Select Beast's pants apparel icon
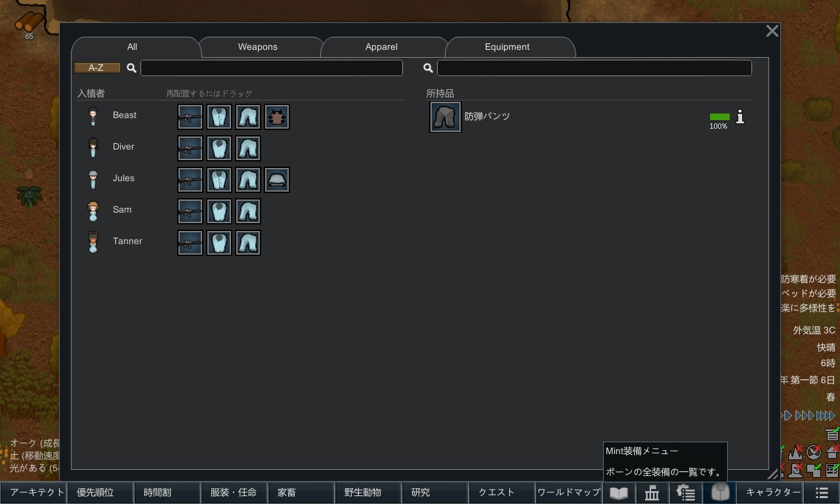This screenshot has width=840, height=504. [x=248, y=117]
